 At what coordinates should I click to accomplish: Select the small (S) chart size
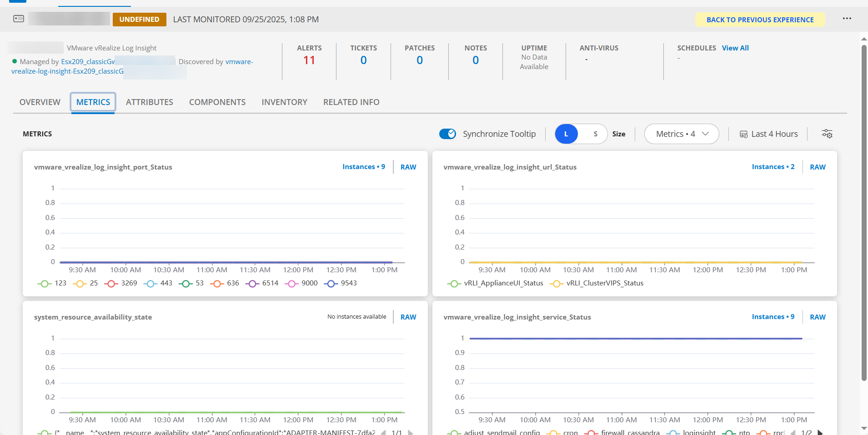[595, 134]
